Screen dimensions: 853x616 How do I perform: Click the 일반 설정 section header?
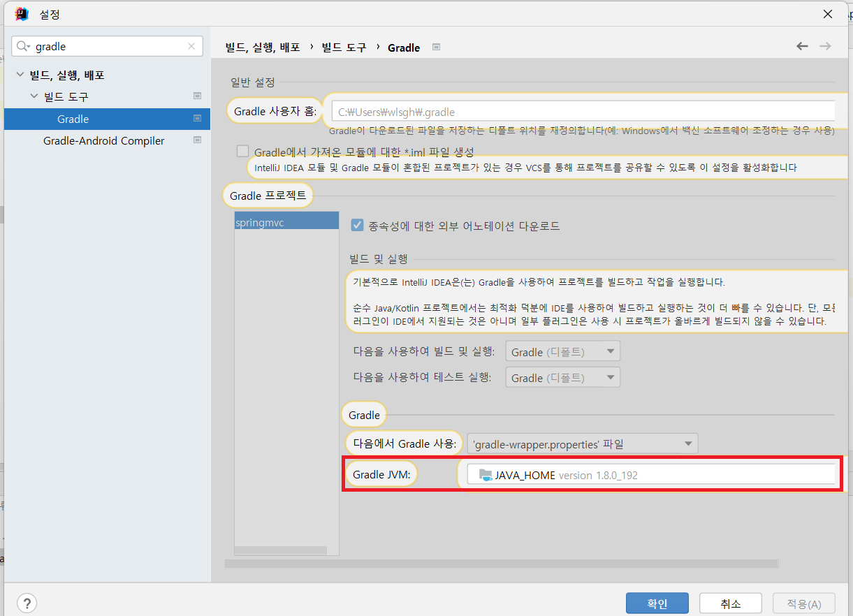click(x=253, y=82)
